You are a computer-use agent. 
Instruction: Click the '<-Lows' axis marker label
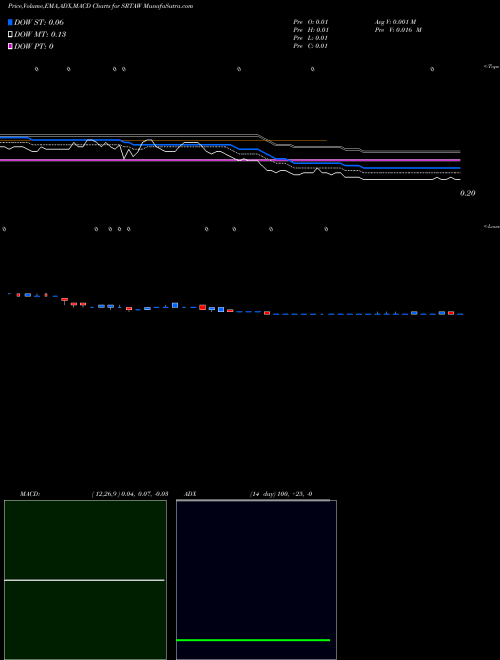[x=491, y=226]
